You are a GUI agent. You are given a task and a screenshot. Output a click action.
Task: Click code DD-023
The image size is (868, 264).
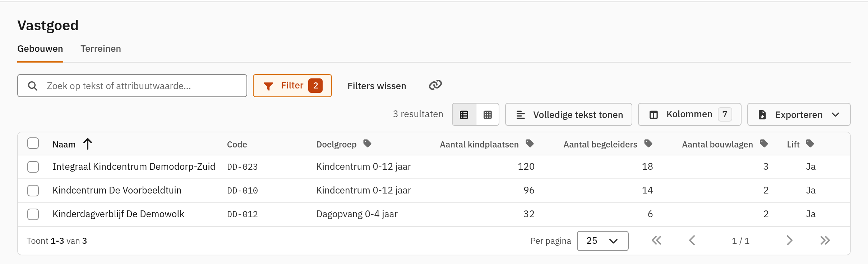243,167
